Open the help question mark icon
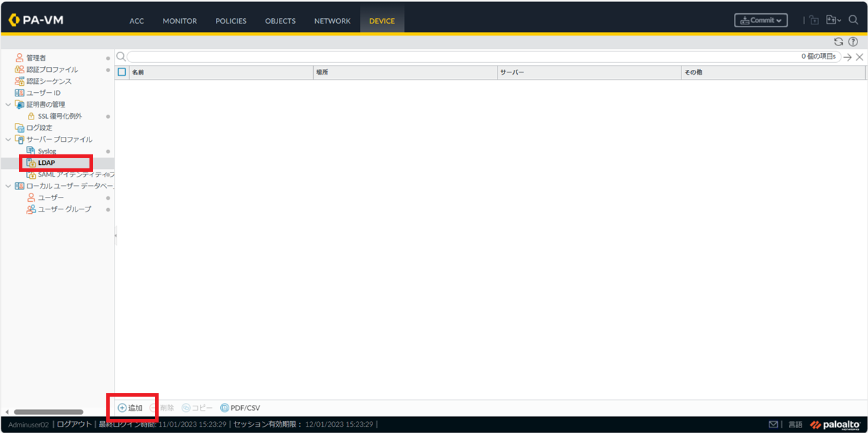 (x=853, y=42)
